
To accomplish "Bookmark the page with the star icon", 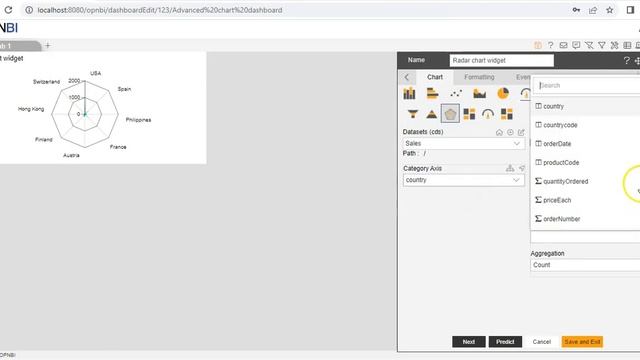I will click(609, 10).
